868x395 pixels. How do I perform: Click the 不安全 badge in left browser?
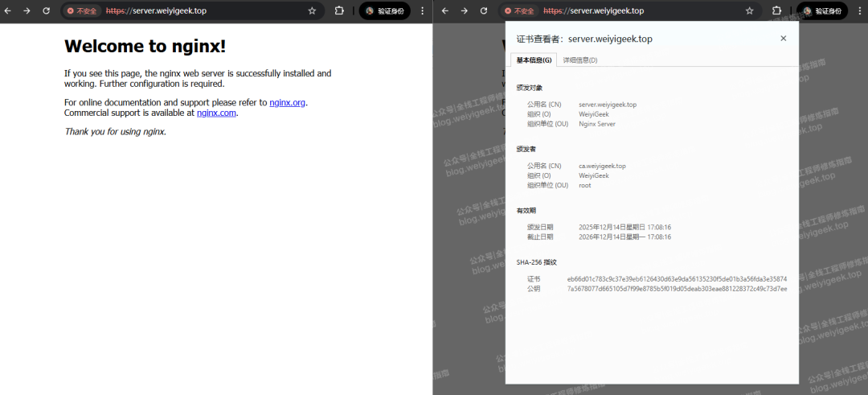click(x=82, y=10)
